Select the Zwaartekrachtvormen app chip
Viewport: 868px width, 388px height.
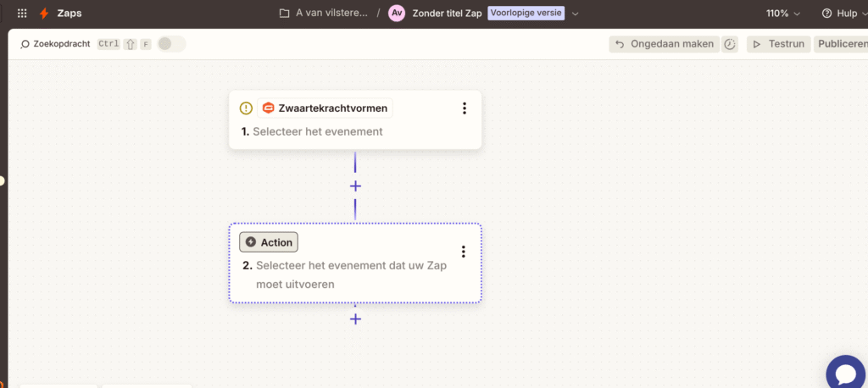[325, 108]
